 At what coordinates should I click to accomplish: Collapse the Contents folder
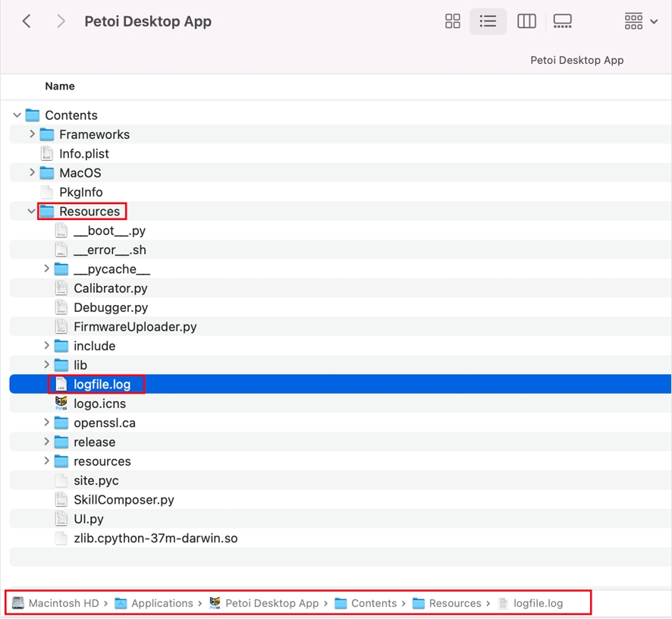tap(17, 115)
